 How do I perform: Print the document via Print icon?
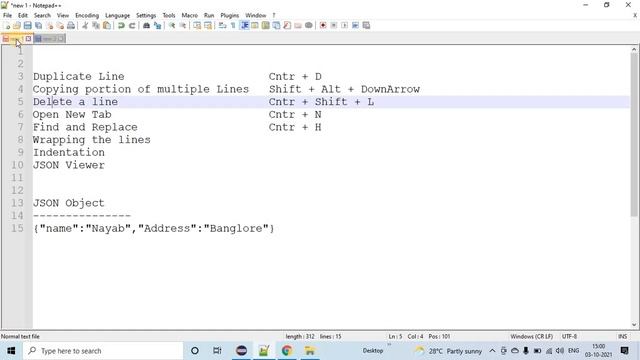(71, 25)
